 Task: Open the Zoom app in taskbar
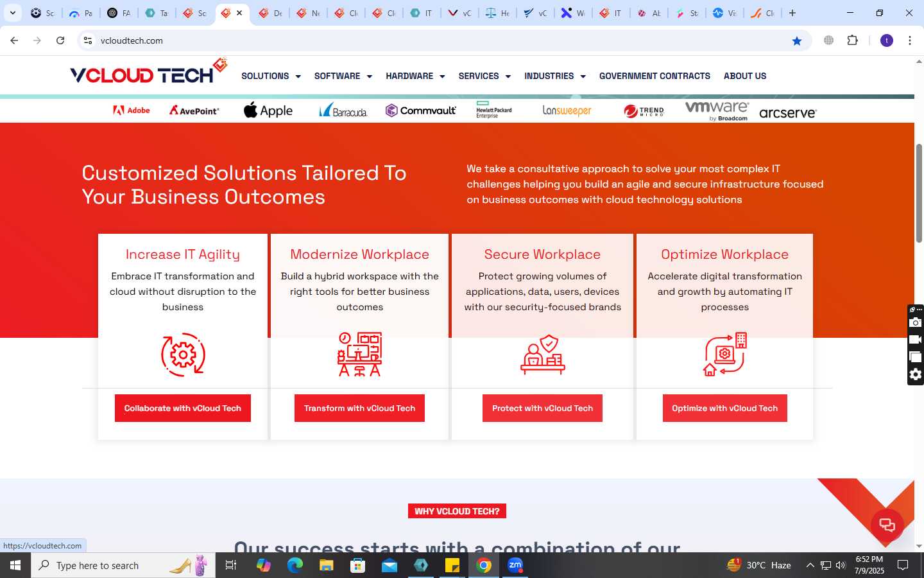click(515, 565)
